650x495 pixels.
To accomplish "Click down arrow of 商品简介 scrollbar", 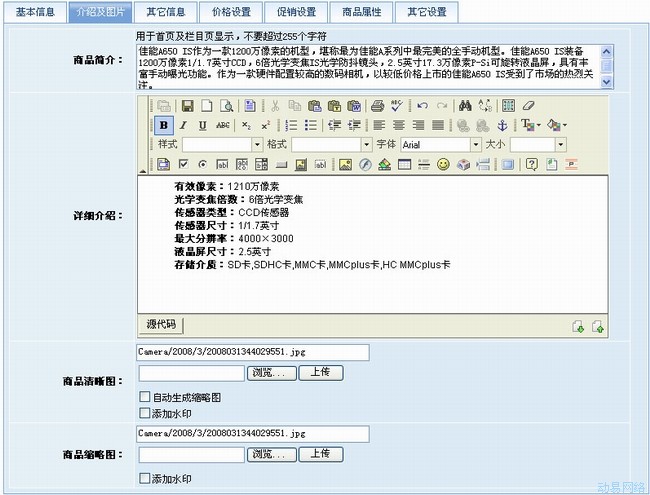I will click(x=606, y=82).
